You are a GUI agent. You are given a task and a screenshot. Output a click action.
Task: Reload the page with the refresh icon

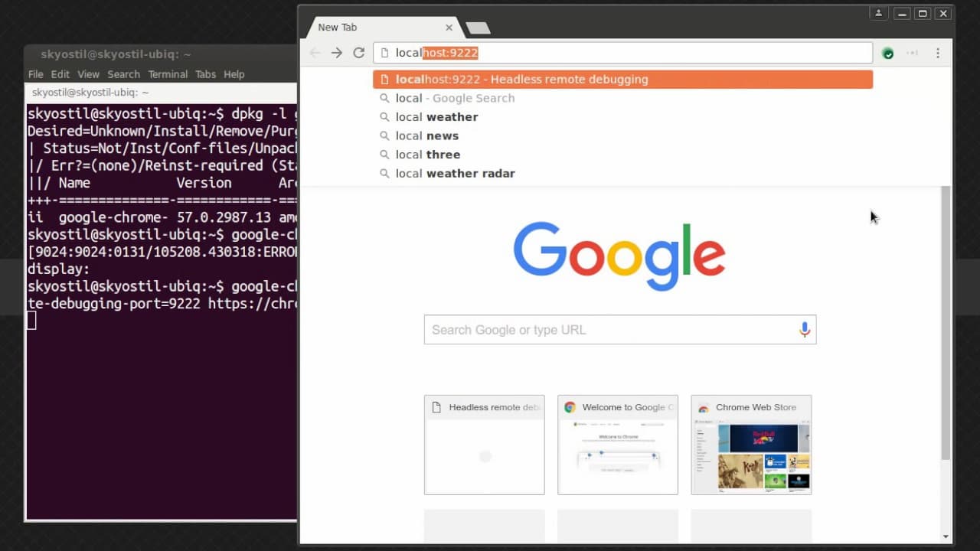click(358, 53)
